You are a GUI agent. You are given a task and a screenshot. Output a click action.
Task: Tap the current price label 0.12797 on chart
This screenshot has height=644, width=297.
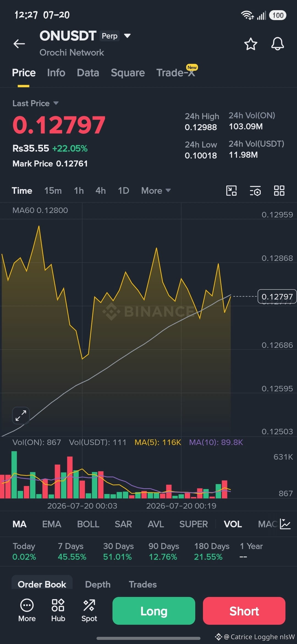277,296
